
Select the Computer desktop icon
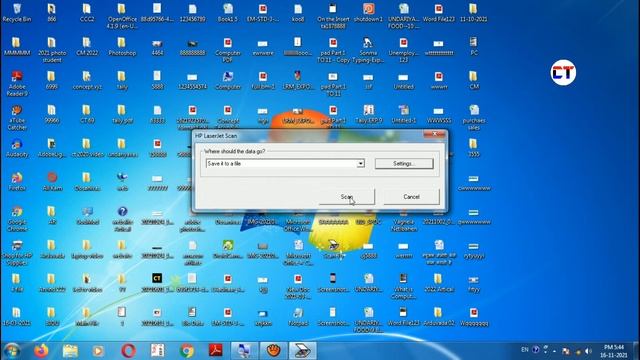click(x=228, y=80)
